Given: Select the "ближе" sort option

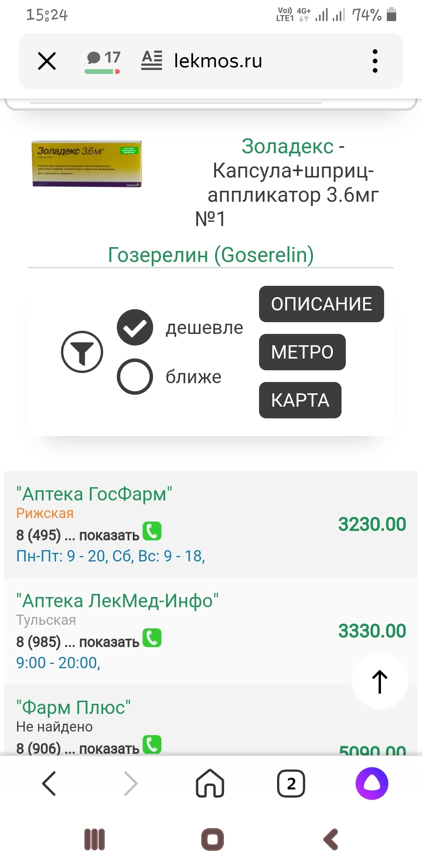Looking at the screenshot, I should [x=135, y=377].
